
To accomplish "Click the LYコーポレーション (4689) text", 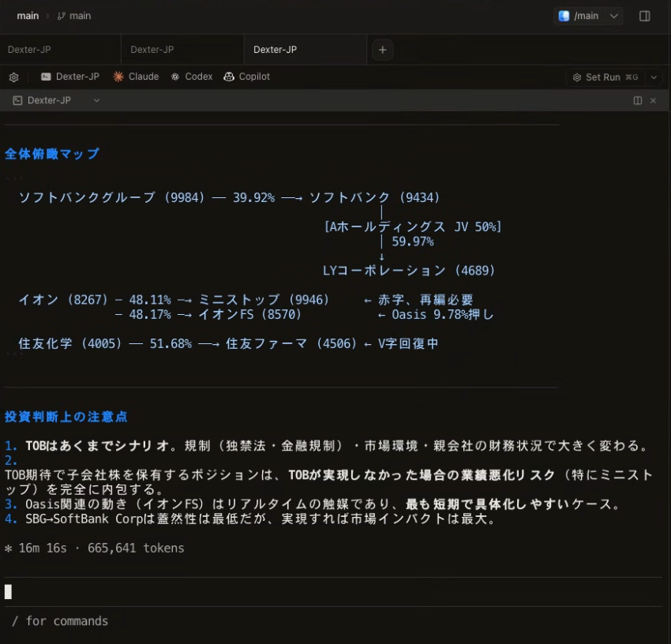I will [x=409, y=271].
